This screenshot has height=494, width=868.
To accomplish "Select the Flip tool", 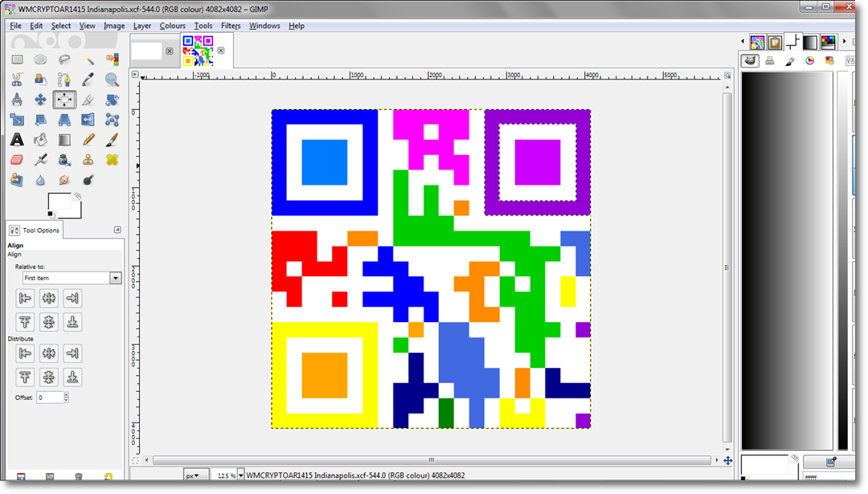I will click(88, 120).
